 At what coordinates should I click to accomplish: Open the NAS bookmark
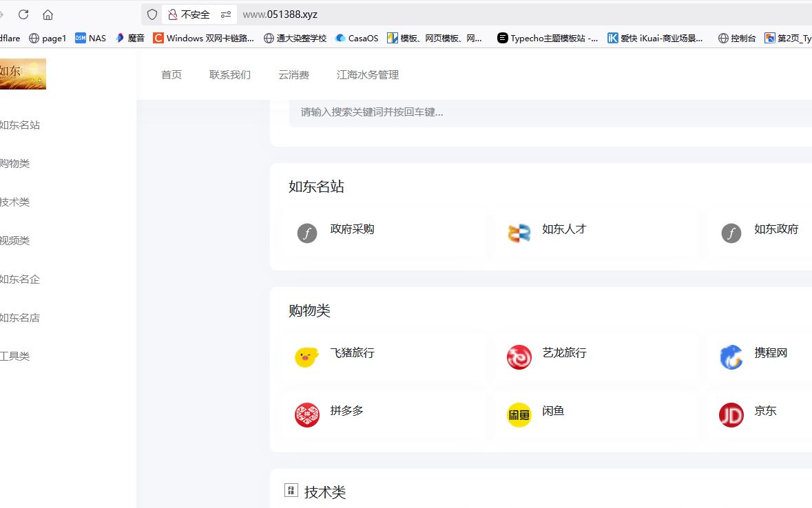pyautogui.click(x=91, y=39)
